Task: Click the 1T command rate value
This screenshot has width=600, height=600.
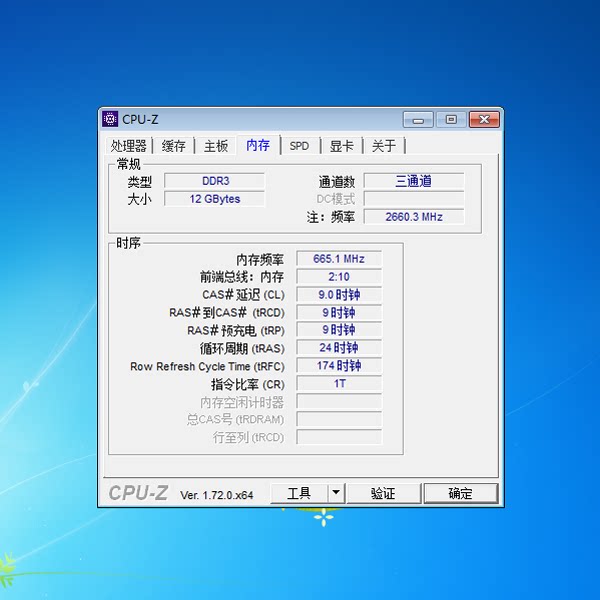Action: pyautogui.click(x=339, y=383)
